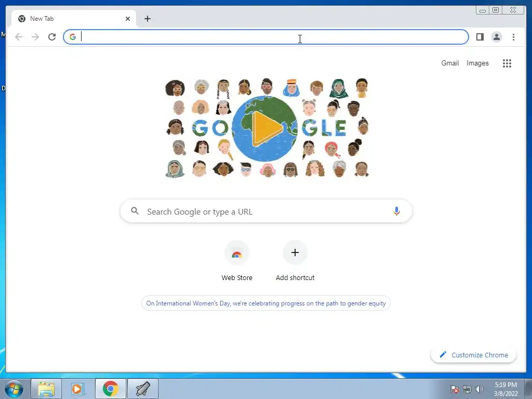Open the volume control in the tray

480,389
